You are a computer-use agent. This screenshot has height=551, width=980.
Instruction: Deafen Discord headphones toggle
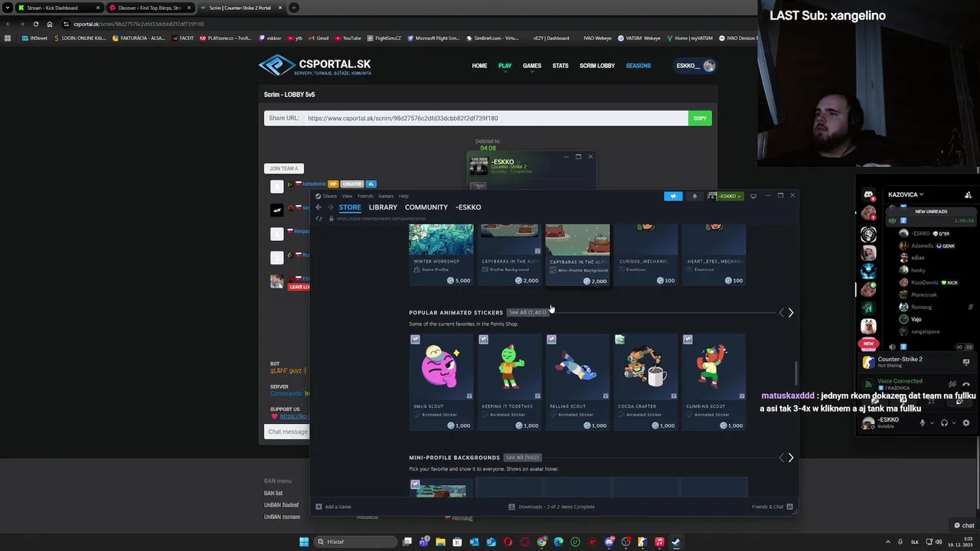944,422
